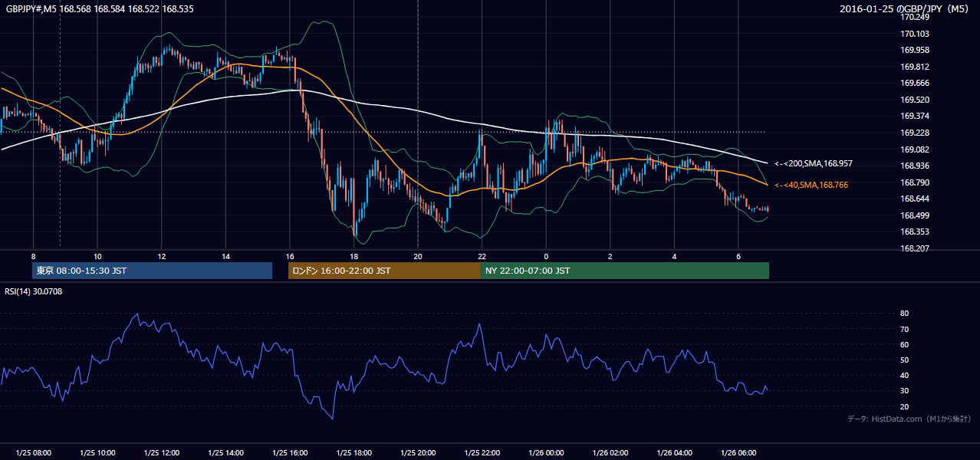Click the 1/26 04:00 time axis label
This screenshot has width=980, height=460.
[x=674, y=453]
